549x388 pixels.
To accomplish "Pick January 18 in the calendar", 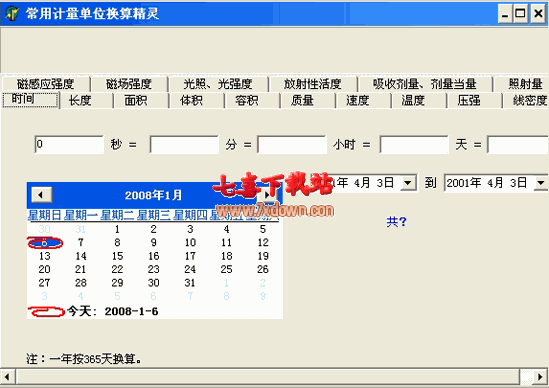I will (226, 256).
